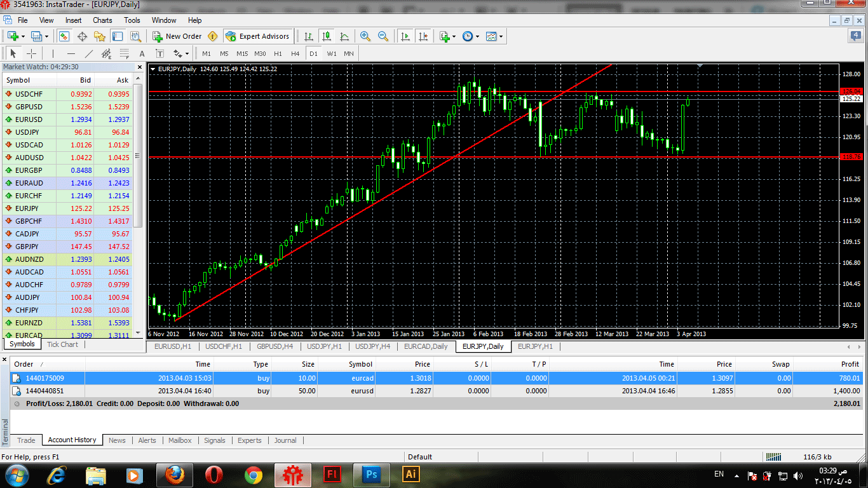Toggle the Market Watch window button
This screenshot has width=868, height=488.
click(64, 36)
